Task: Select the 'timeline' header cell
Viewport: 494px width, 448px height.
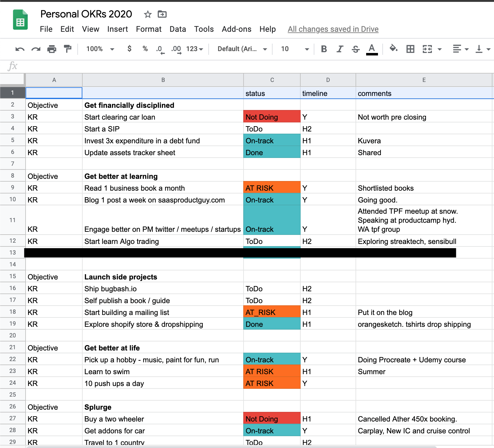Action: (x=328, y=93)
